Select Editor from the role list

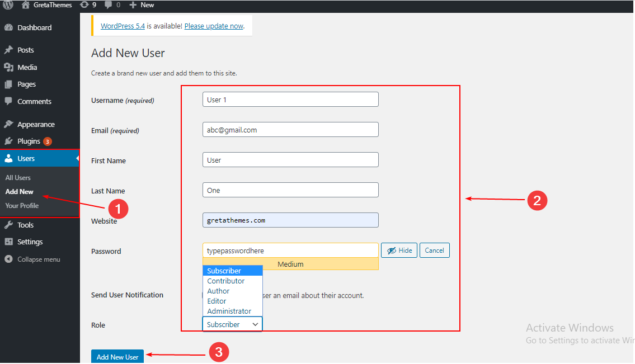pyautogui.click(x=216, y=301)
